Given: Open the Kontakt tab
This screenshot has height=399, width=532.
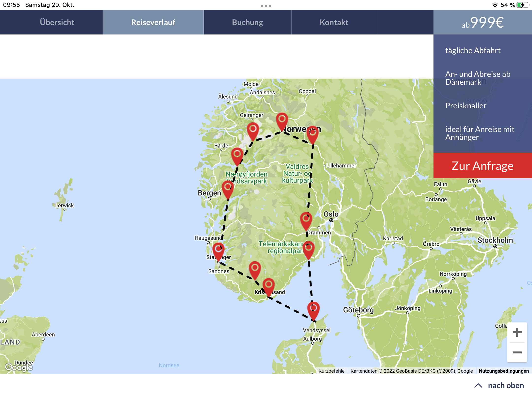Looking at the screenshot, I should 334,22.
